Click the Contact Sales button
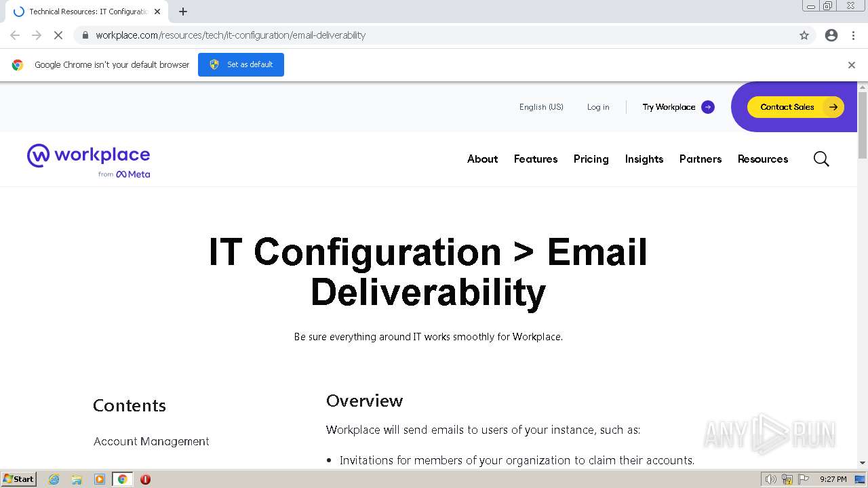 pyautogui.click(x=795, y=107)
